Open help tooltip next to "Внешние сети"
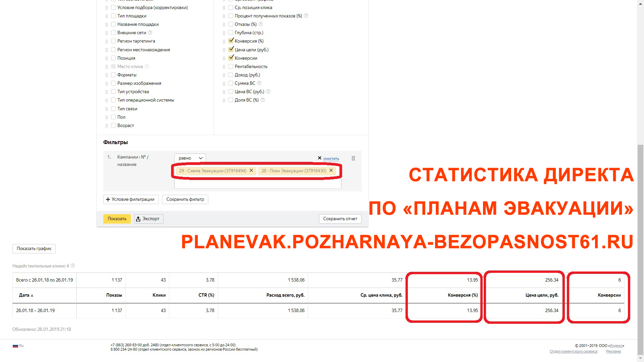This screenshot has width=644, height=362. tap(150, 33)
